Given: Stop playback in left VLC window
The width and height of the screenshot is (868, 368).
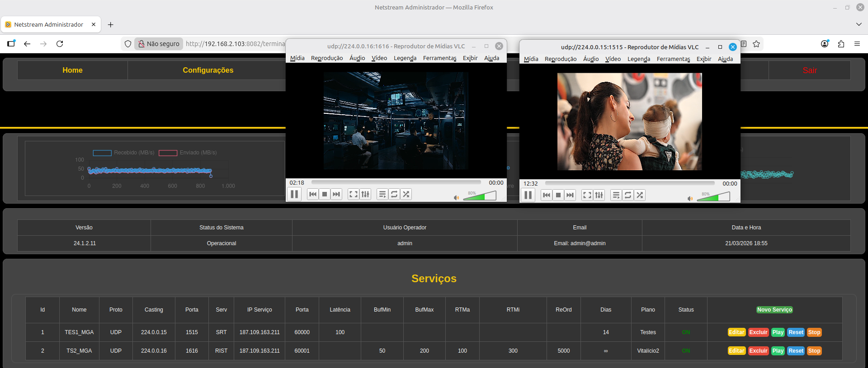Looking at the screenshot, I should point(325,194).
